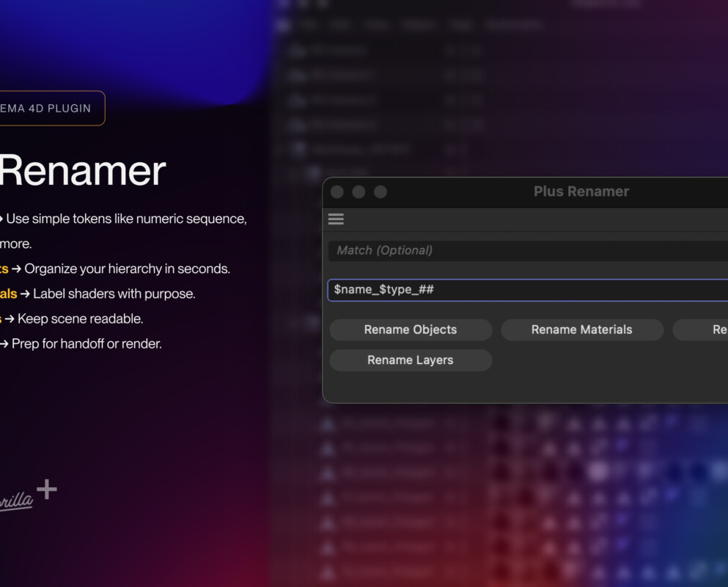Screen dimensions: 728x587
Task: Click the Rename Materials button
Action: [x=582, y=329]
